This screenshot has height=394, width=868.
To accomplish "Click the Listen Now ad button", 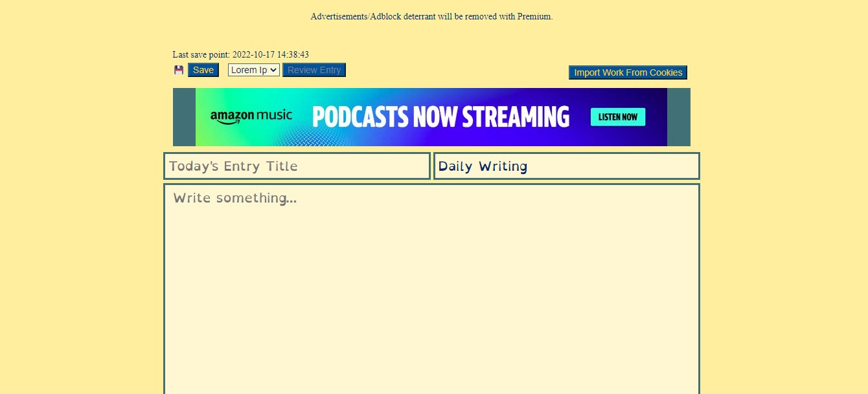I will (618, 117).
